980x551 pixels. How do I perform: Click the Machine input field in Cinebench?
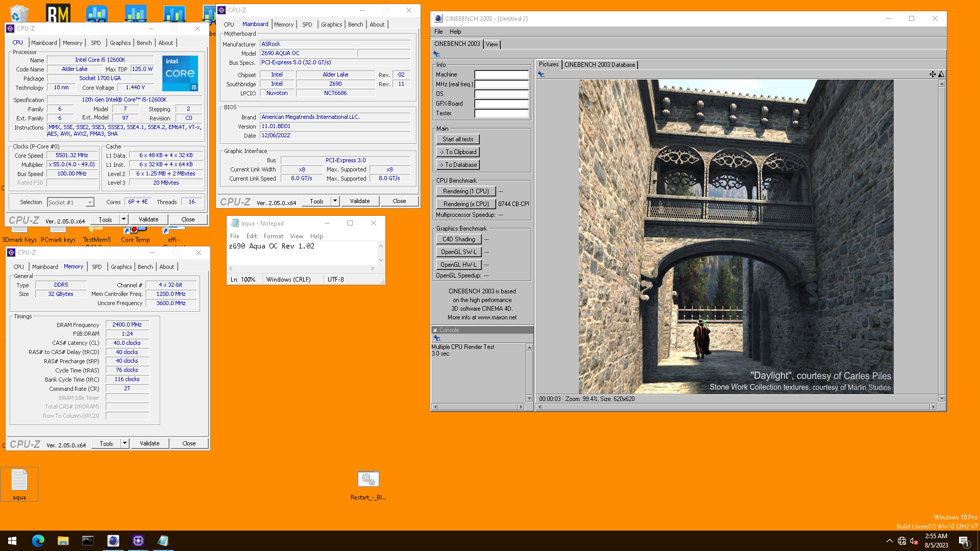501,74
